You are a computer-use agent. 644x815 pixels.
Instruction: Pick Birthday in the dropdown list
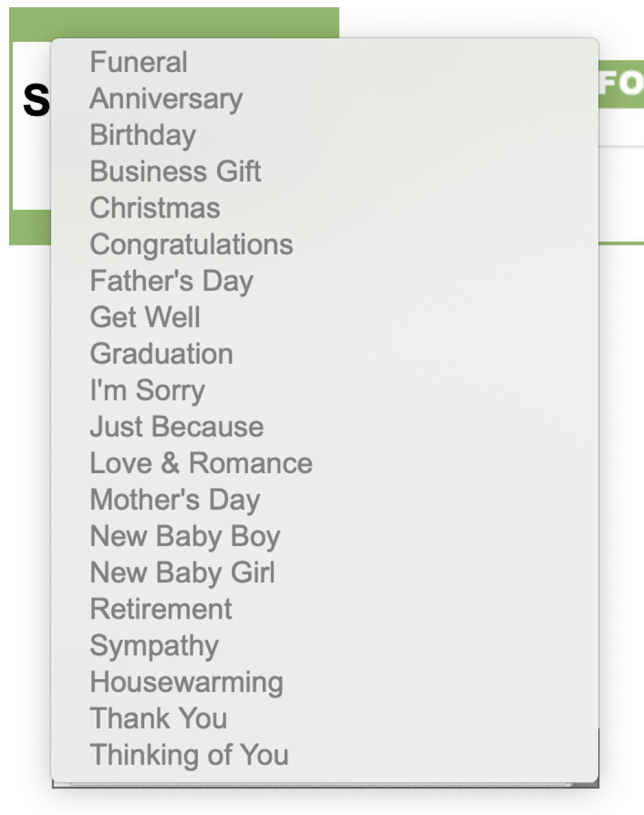(143, 135)
